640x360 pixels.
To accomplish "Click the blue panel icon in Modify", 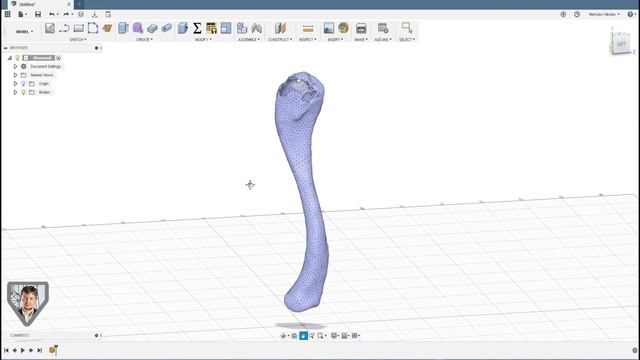I will pyautogui.click(x=226, y=28).
